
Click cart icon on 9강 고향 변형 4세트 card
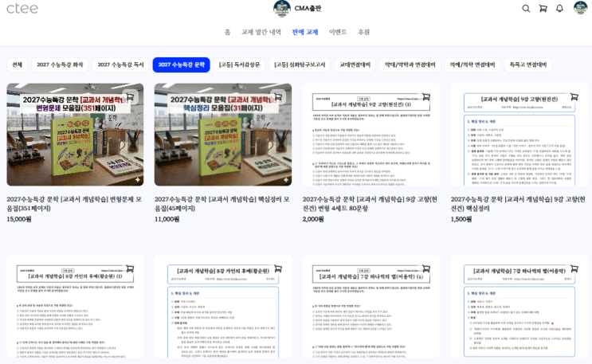tap(426, 97)
